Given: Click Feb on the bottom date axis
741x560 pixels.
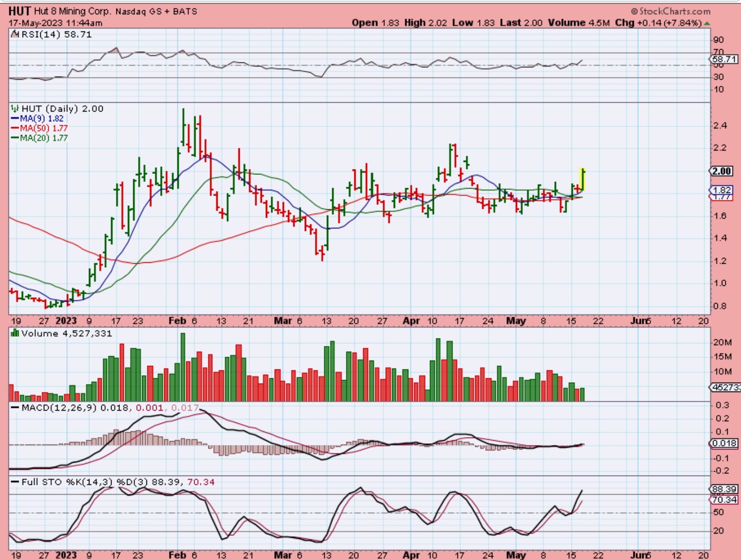Looking at the screenshot, I should tap(177, 555).
